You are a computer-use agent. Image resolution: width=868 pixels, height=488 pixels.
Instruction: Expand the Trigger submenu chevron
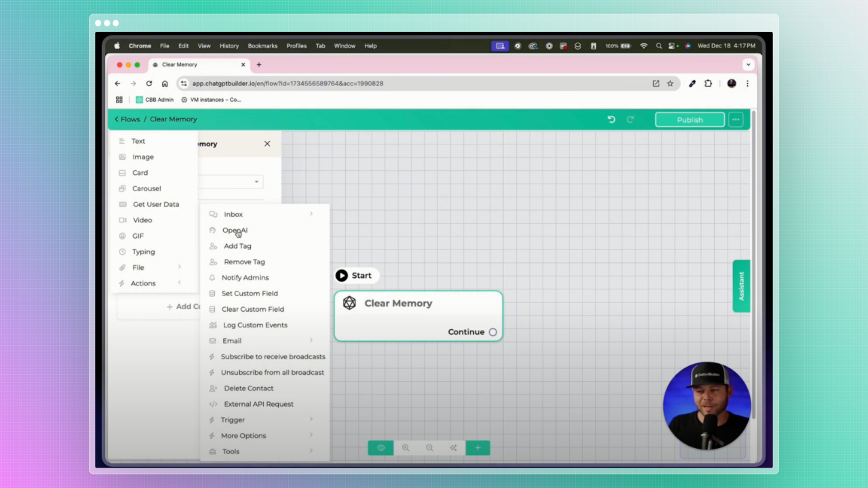(x=311, y=420)
